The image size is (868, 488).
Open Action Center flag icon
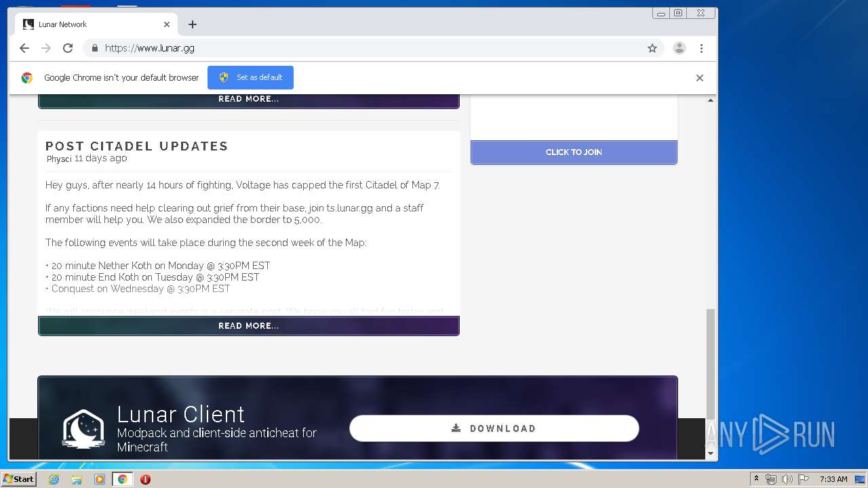(804, 479)
